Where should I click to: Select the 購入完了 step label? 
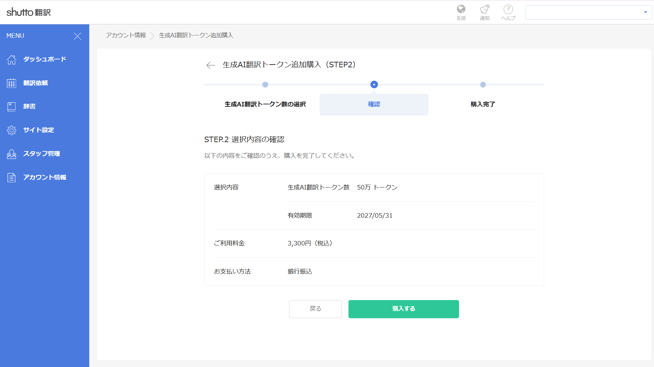click(483, 104)
